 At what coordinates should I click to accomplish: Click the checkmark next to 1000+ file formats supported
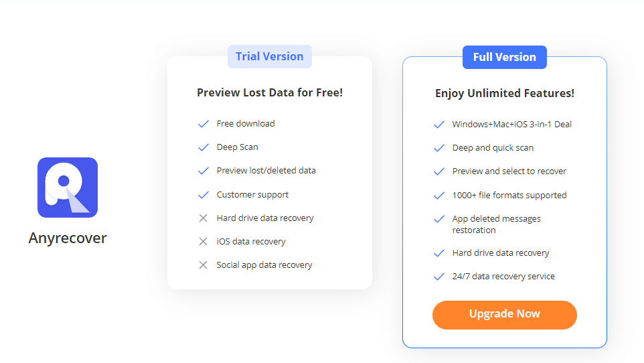439,196
